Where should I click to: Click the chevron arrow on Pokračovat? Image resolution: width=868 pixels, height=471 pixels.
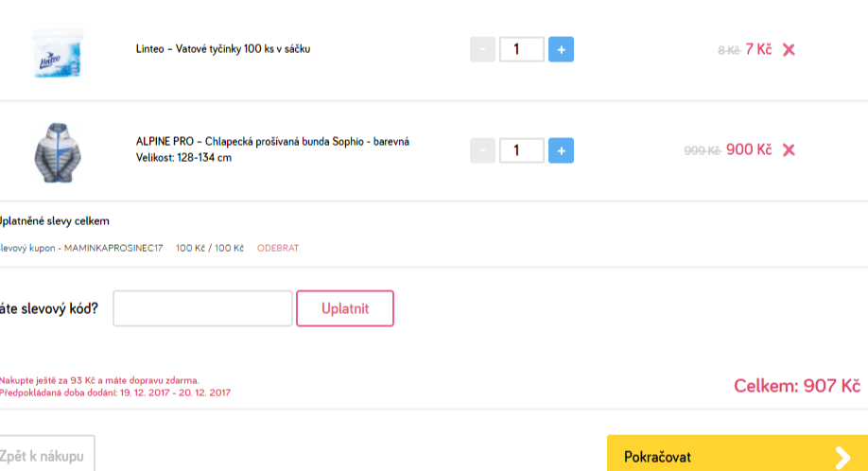pyautogui.click(x=842, y=457)
